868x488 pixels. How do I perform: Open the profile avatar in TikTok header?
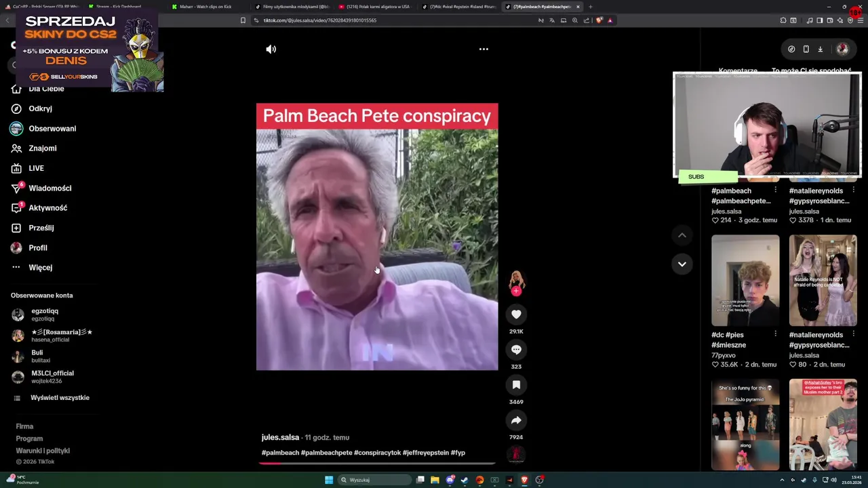[x=843, y=49]
